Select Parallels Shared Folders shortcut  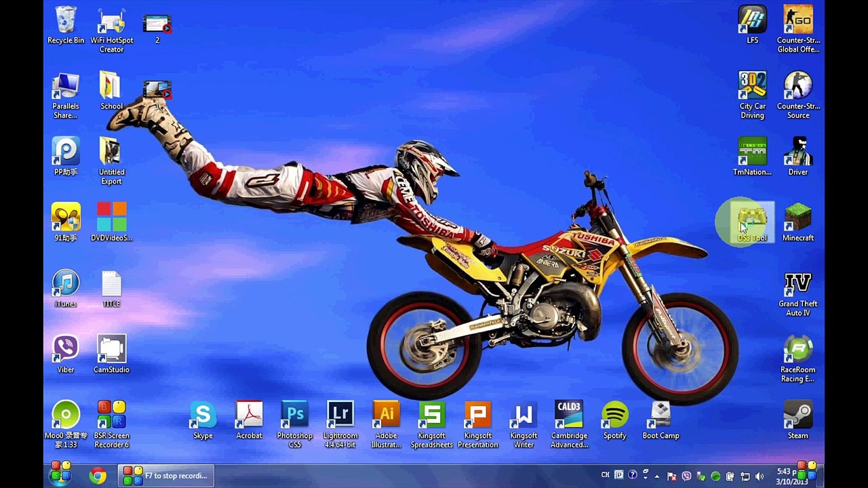coord(66,96)
